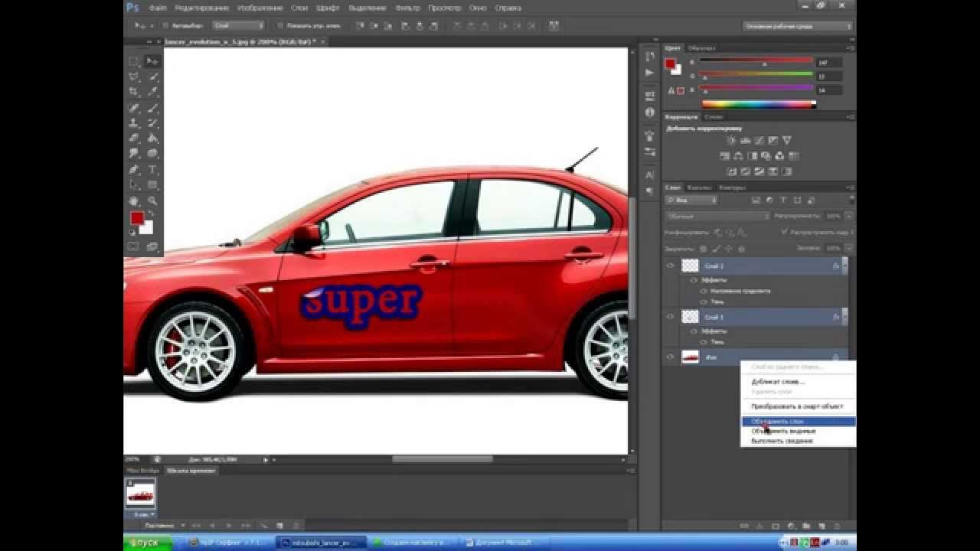Toggle Quick Mask mode icon
Screen dimensions: 980x551
click(x=134, y=246)
